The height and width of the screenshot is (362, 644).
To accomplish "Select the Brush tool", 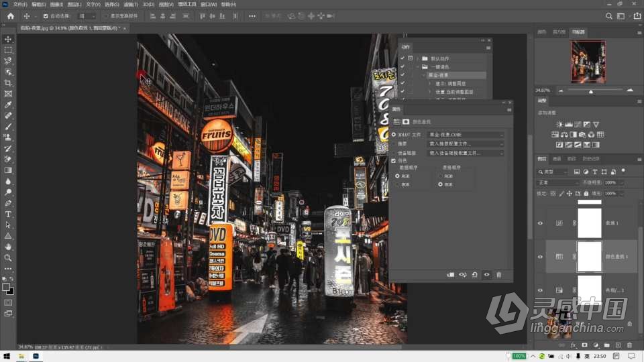I will (8, 127).
